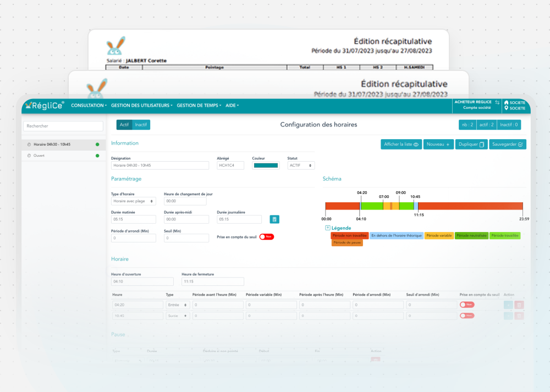Click the Période neutralisée legend swatch
This screenshot has height=392, width=550.
point(471,236)
